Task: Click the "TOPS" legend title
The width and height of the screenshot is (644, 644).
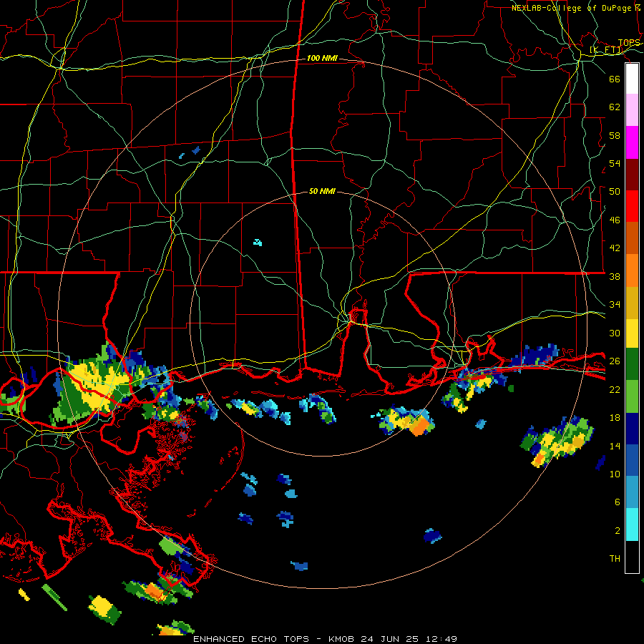Action: point(629,43)
